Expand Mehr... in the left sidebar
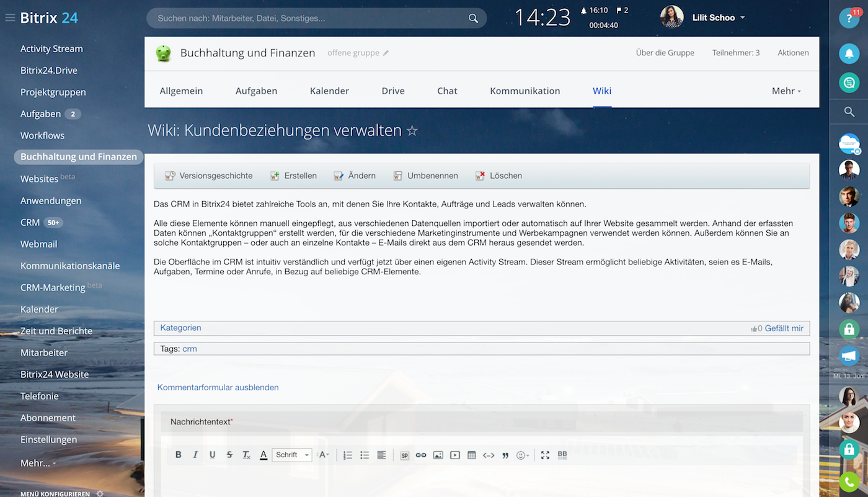Viewport: 868px width, 497px height. [x=38, y=463]
